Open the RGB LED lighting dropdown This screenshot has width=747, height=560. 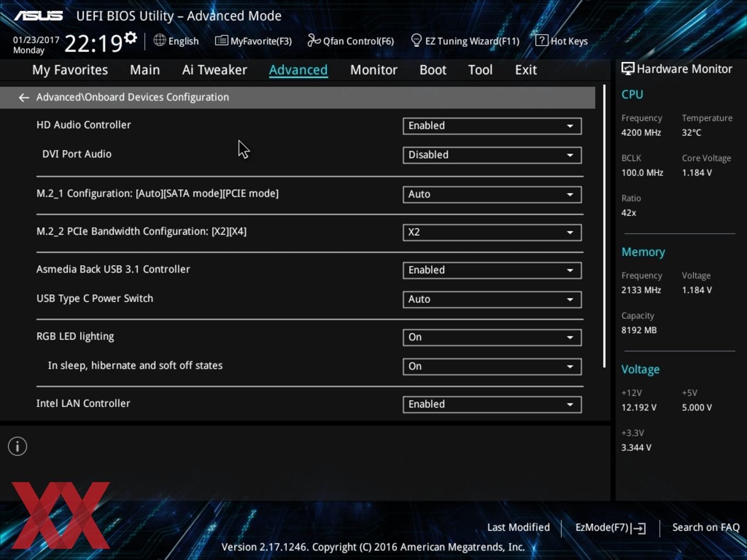coord(492,337)
